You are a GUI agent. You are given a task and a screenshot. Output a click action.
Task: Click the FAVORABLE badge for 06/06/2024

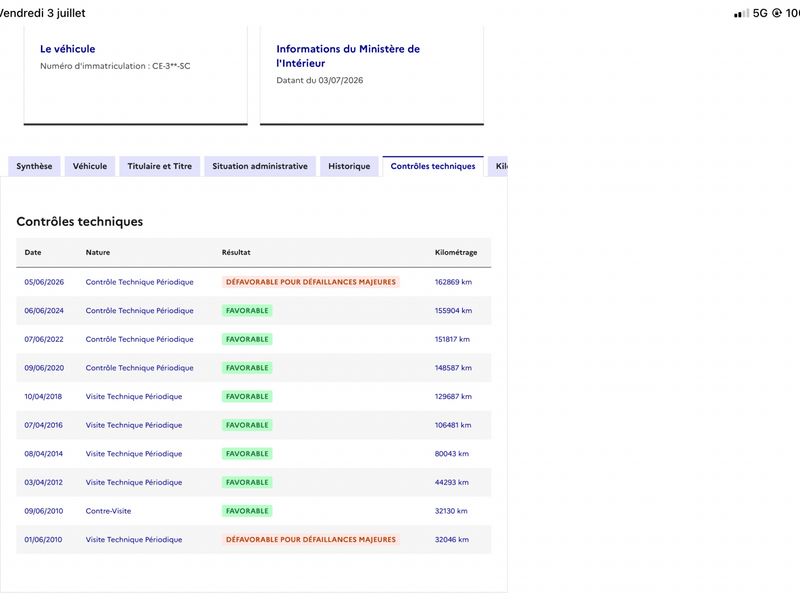(247, 311)
